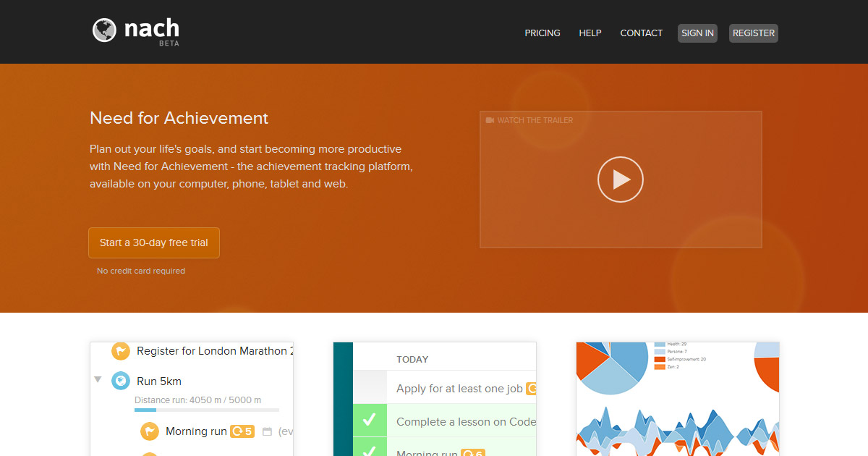Click the Sign In button

tap(697, 33)
